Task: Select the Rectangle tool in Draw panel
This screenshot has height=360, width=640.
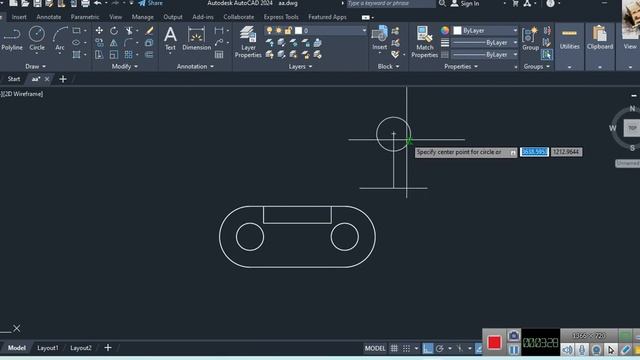Action: tap(76, 31)
